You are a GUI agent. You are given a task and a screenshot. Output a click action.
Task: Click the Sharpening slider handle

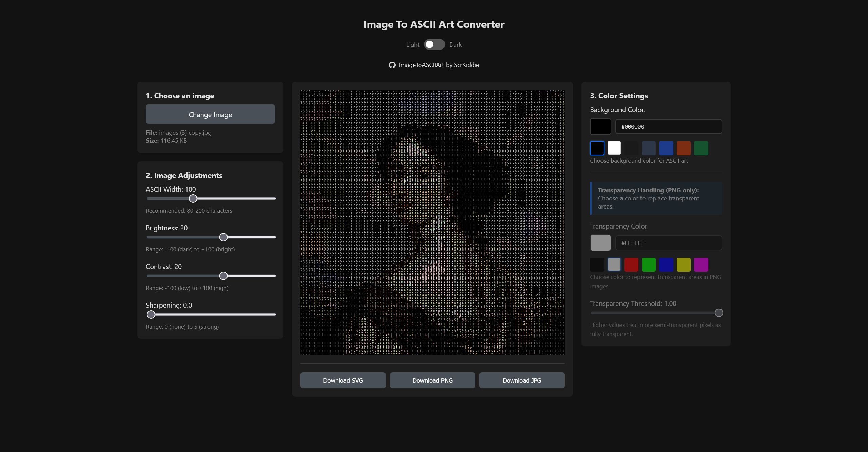(151, 314)
